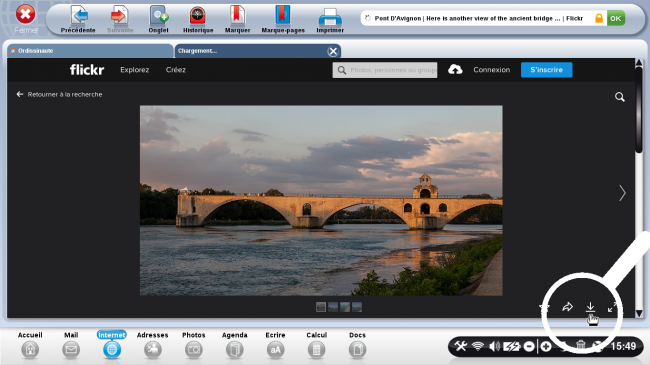This screenshot has width=650, height=365.
Task: Bookmark this page with Marquer
Action: tap(237, 19)
